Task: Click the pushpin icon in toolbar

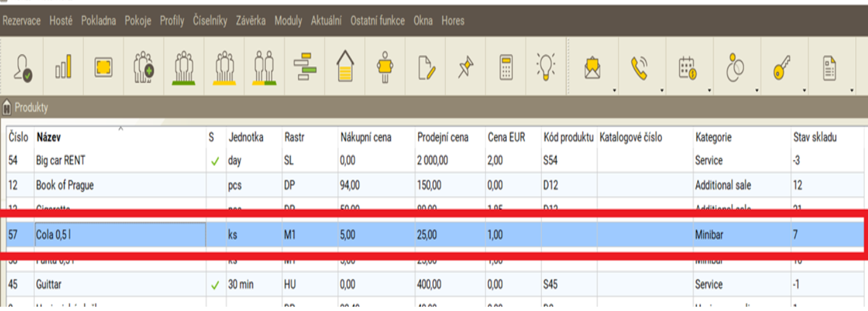Action: [x=466, y=67]
